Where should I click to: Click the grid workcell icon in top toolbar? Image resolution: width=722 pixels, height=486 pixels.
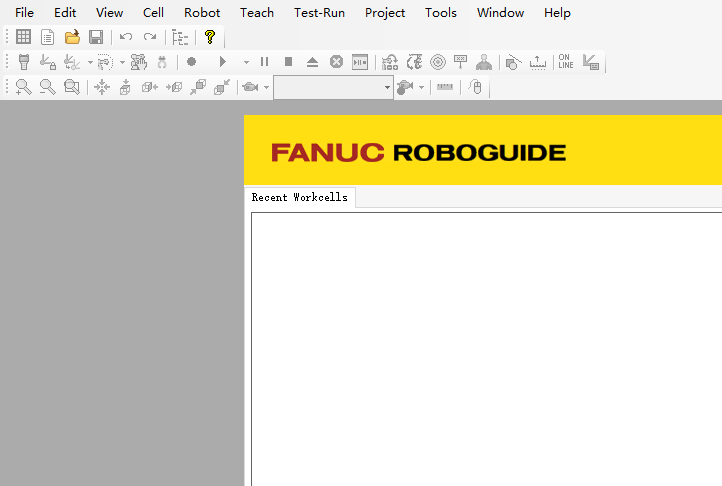(x=23, y=37)
